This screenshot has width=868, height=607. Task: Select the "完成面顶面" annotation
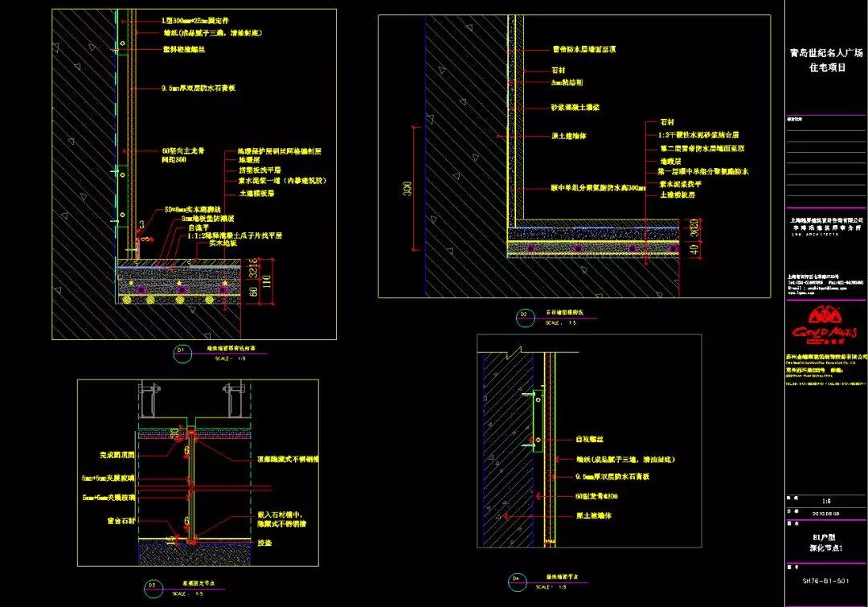[x=117, y=455]
